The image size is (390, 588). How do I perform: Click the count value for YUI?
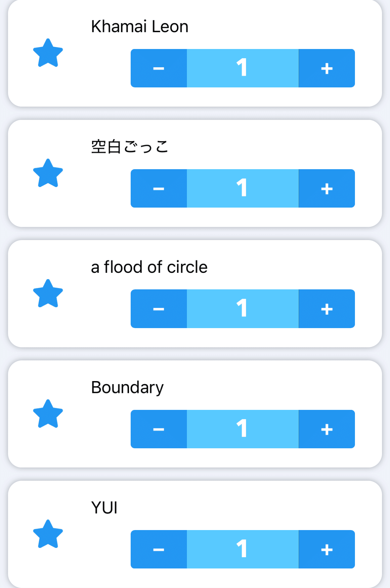click(x=242, y=549)
